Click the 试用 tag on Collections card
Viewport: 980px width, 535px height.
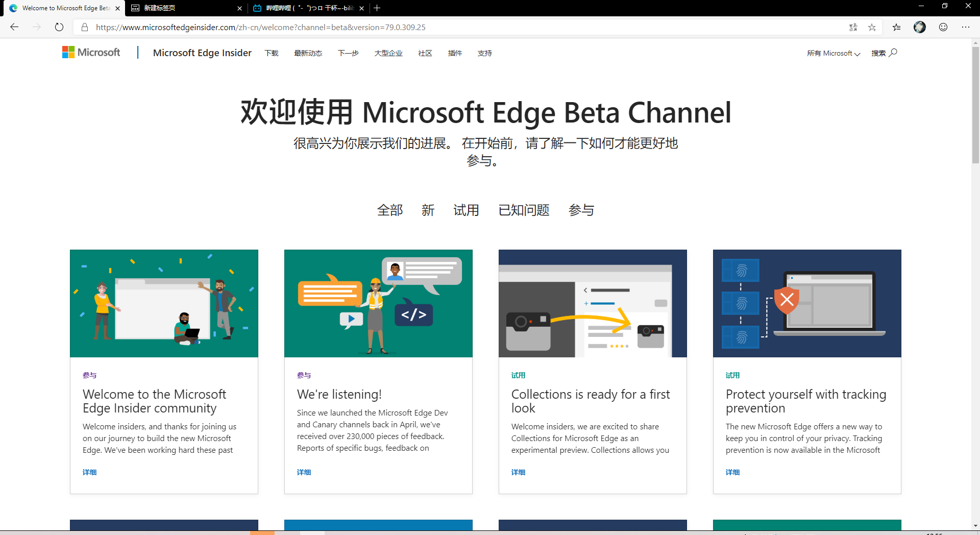(x=519, y=375)
